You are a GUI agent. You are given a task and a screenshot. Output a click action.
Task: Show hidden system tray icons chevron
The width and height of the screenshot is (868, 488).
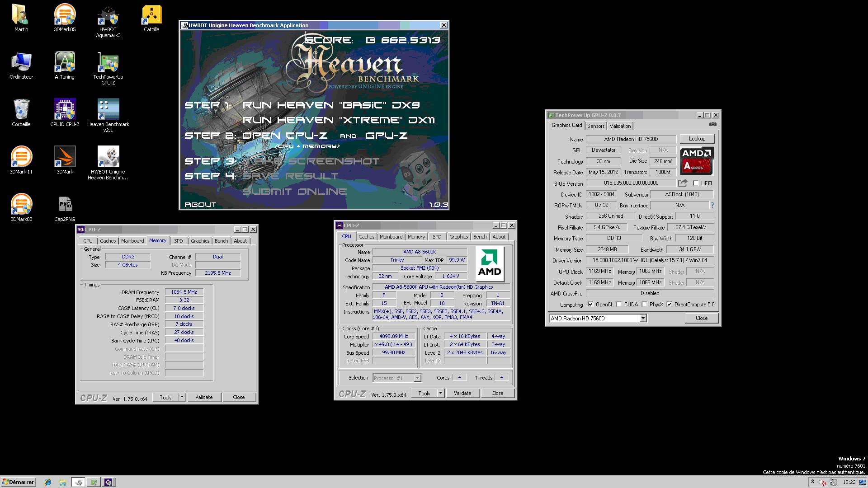pos(812,482)
